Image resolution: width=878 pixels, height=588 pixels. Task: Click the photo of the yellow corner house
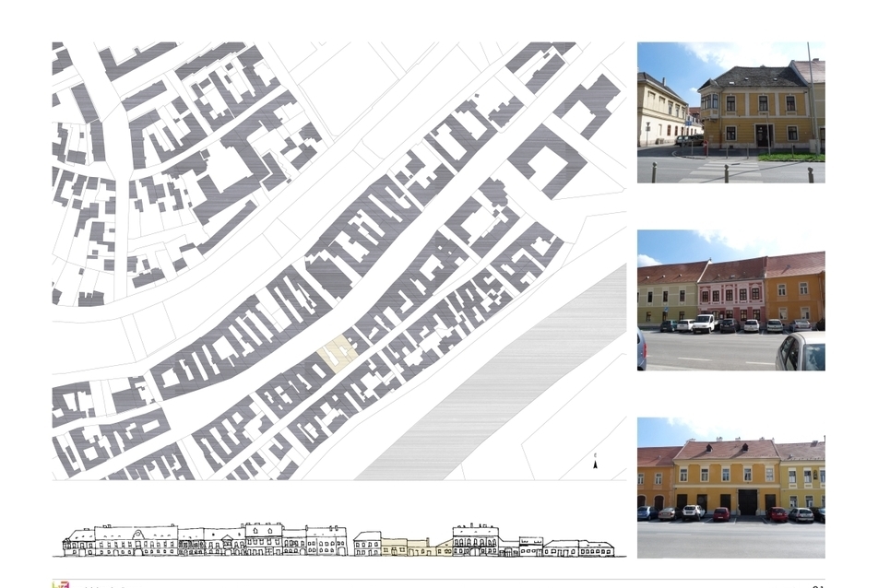tap(730, 112)
